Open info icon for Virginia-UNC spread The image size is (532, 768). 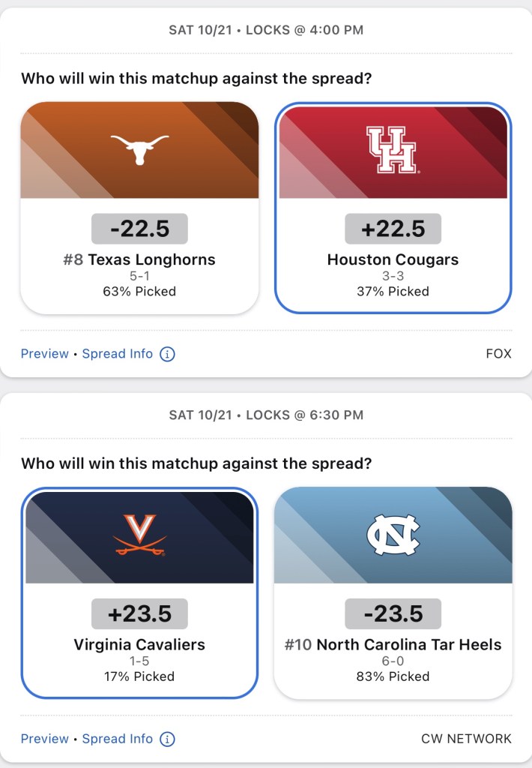168,739
